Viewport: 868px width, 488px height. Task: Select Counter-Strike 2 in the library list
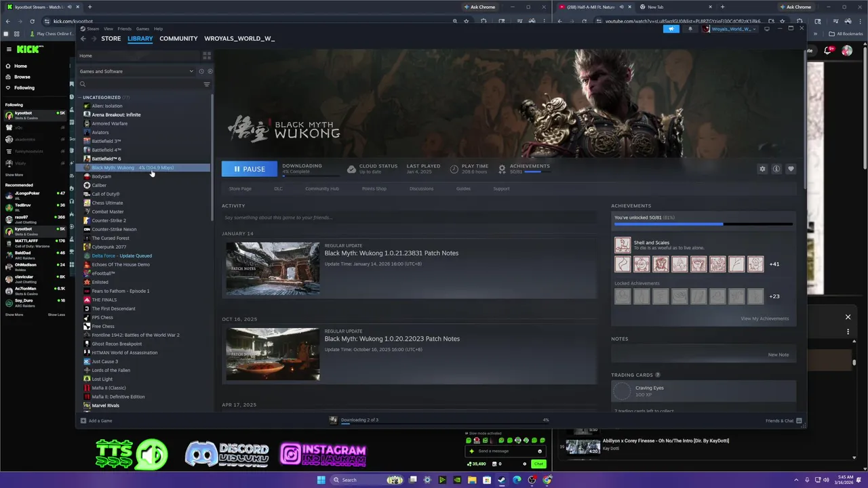(108, 220)
